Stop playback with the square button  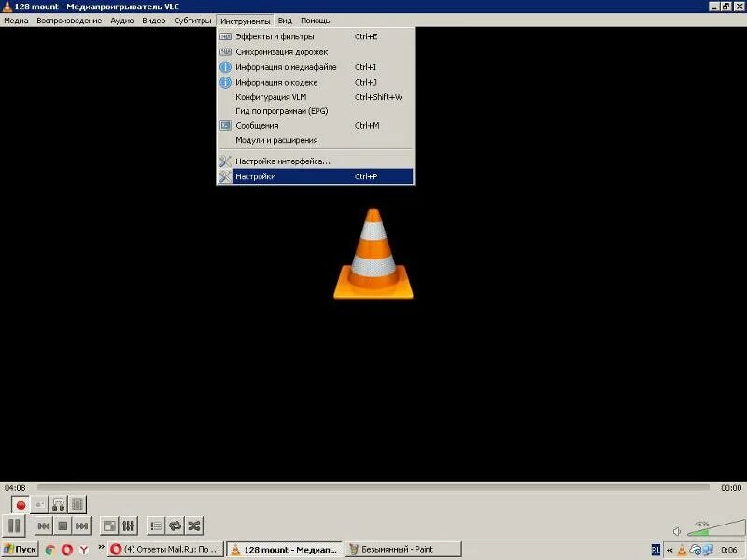coord(63,526)
